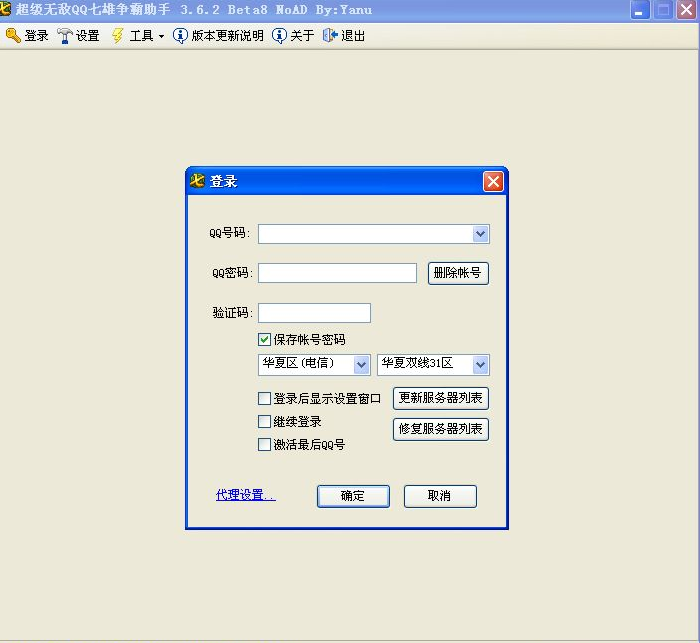Screen dimensions: 700x643
Task: Click the main window title bar app icon
Action: pyautogui.click(x=5, y=9)
